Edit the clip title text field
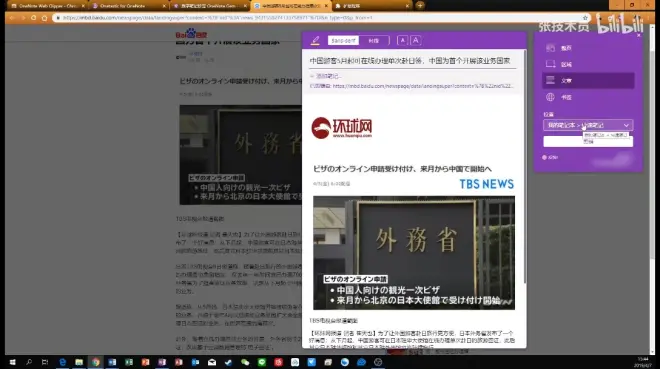 (x=412, y=61)
